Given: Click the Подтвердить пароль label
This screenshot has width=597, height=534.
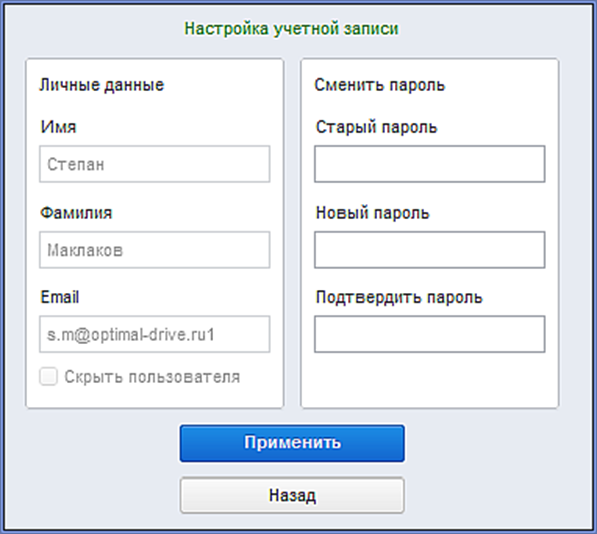Looking at the screenshot, I should 399,298.
